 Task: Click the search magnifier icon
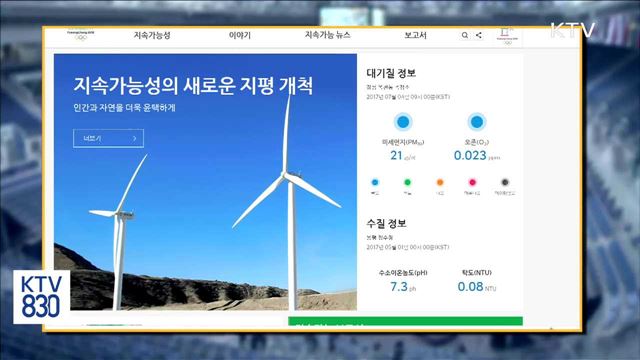coord(465,36)
